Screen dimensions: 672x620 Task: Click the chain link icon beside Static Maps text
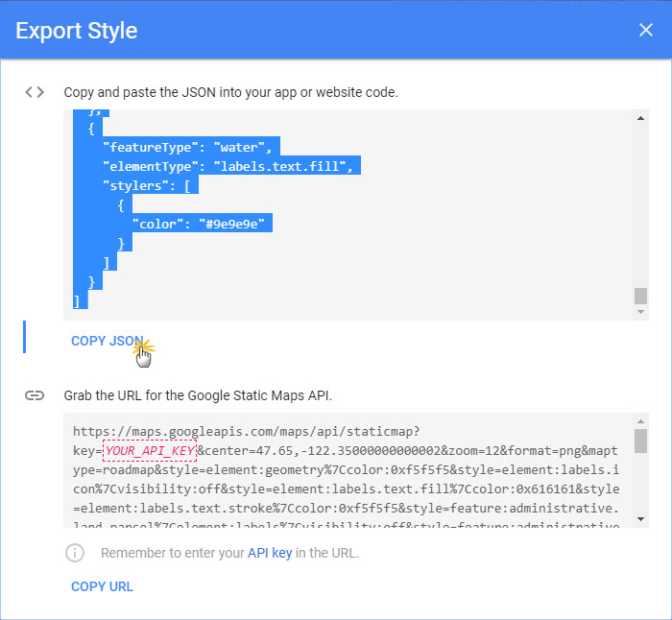point(35,394)
